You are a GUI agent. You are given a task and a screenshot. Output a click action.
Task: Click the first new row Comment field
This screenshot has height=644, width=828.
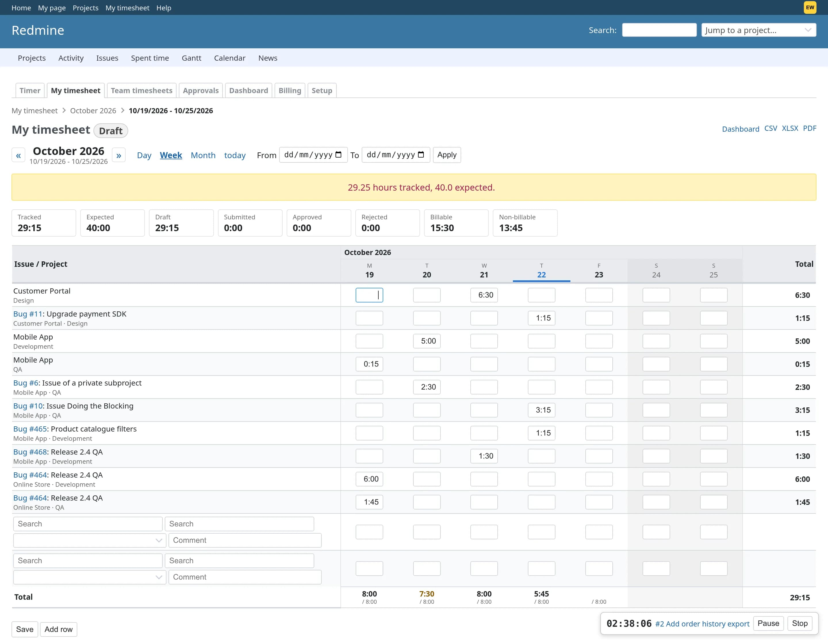pyautogui.click(x=245, y=540)
